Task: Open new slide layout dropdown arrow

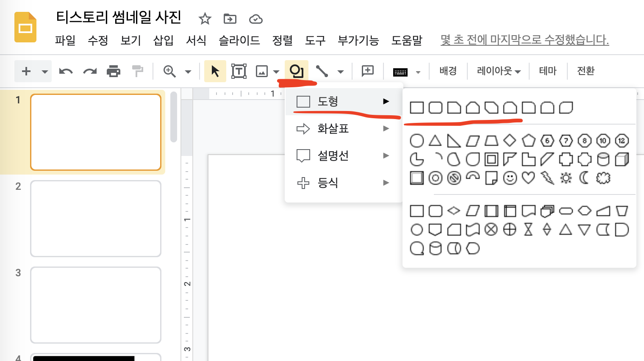Action: [x=44, y=72]
